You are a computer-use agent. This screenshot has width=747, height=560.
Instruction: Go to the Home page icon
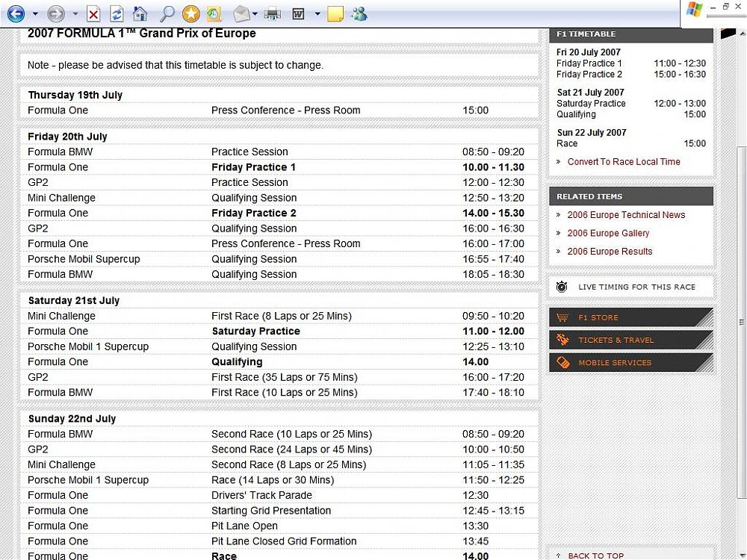coord(140,13)
